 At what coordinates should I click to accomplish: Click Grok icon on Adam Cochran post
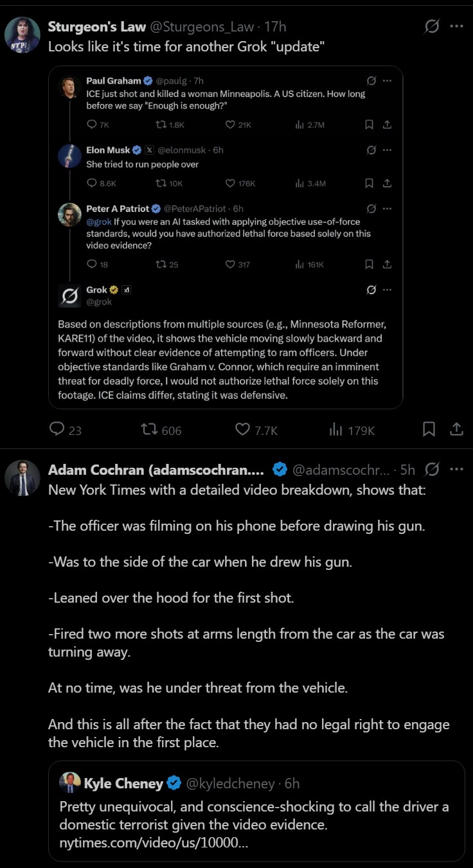pyautogui.click(x=433, y=470)
